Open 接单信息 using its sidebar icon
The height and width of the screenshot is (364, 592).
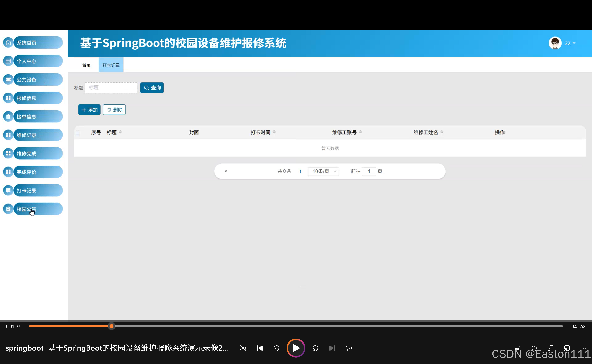tap(8, 116)
